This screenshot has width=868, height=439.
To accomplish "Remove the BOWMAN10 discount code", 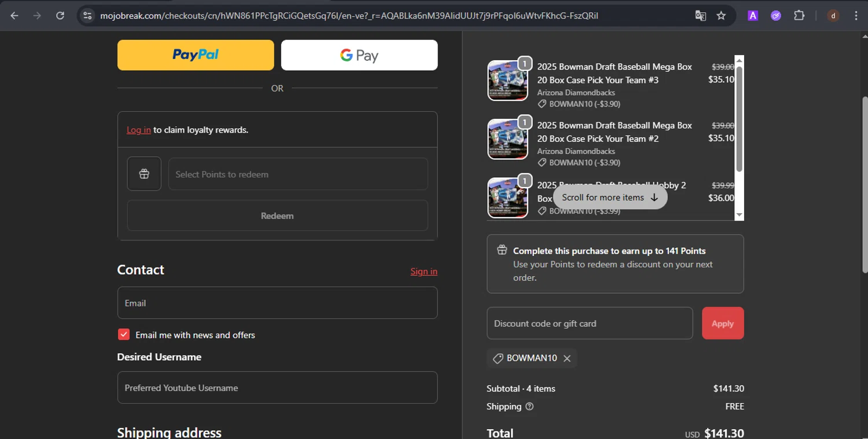I will [x=567, y=358].
